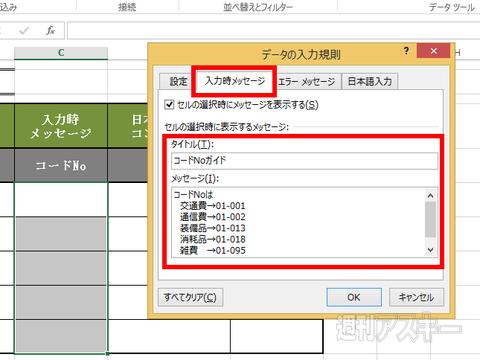Click the fx insert function icon
The height and width of the screenshot is (360, 480).
click(x=50, y=31)
